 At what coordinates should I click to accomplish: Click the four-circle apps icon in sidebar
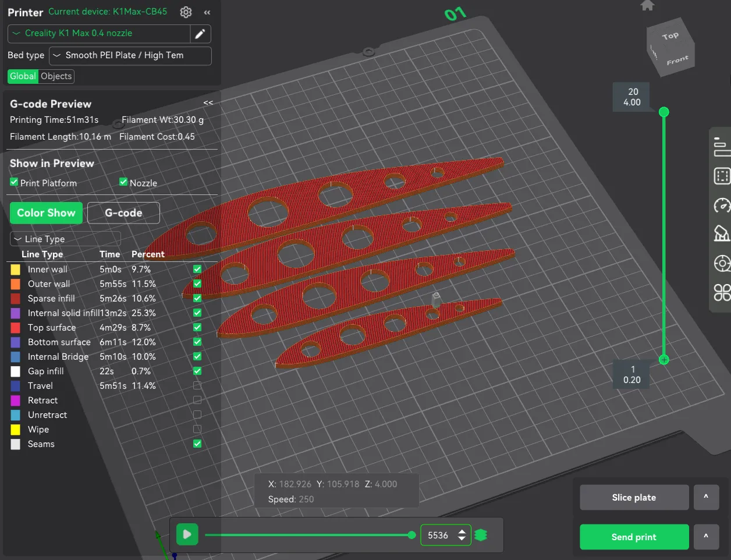click(x=722, y=293)
